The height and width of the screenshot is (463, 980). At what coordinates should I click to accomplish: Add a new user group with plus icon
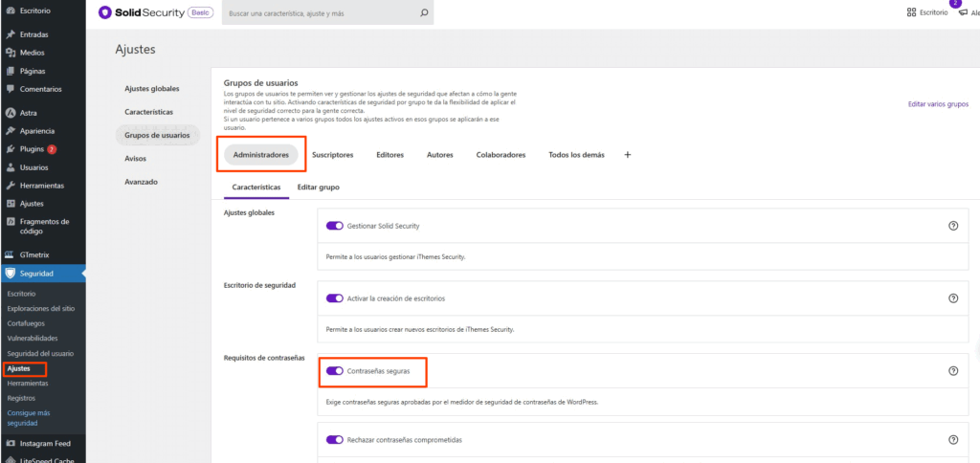628,155
